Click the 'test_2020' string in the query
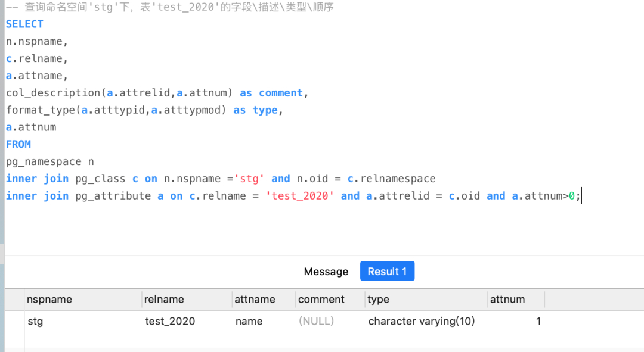This screenshot has width=644, height=352. 300,196
